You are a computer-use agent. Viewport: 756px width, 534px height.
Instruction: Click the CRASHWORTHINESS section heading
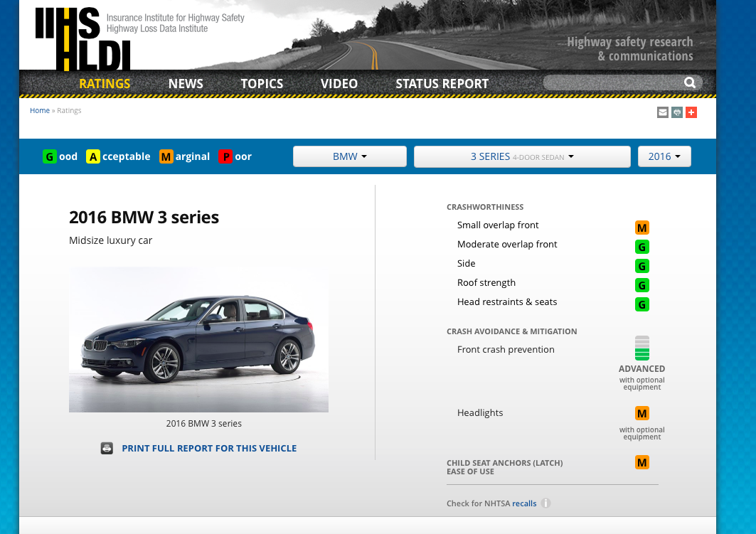tap(485, 207)
